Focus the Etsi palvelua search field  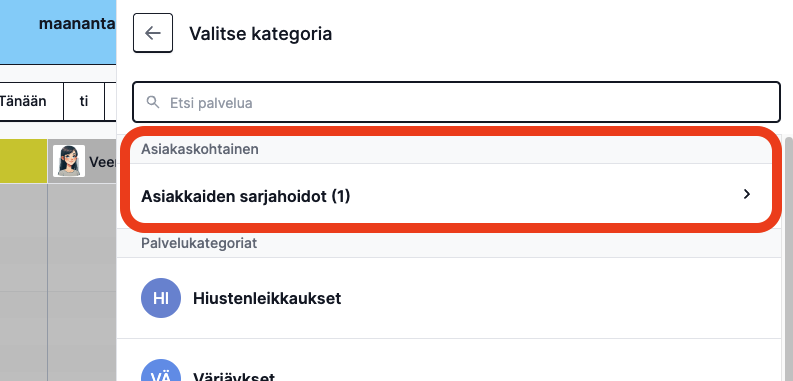click(456, 102)
